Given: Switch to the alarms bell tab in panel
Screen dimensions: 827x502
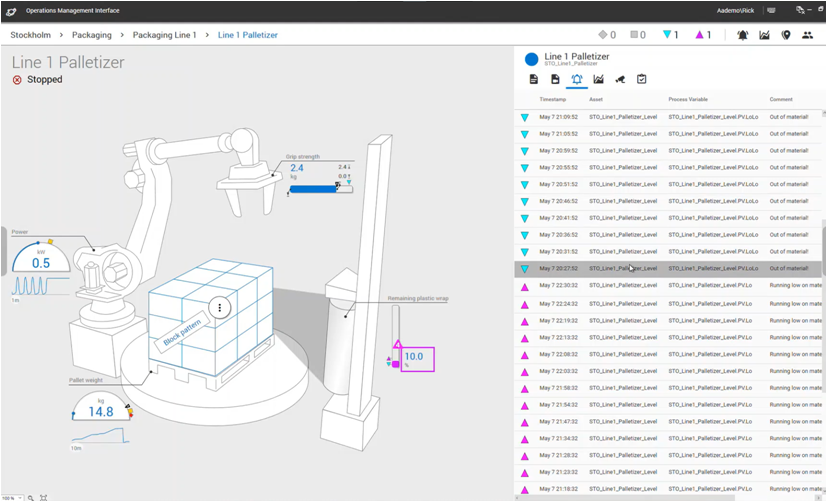Looking at the screenshot, I should click(x=577, y=79).
